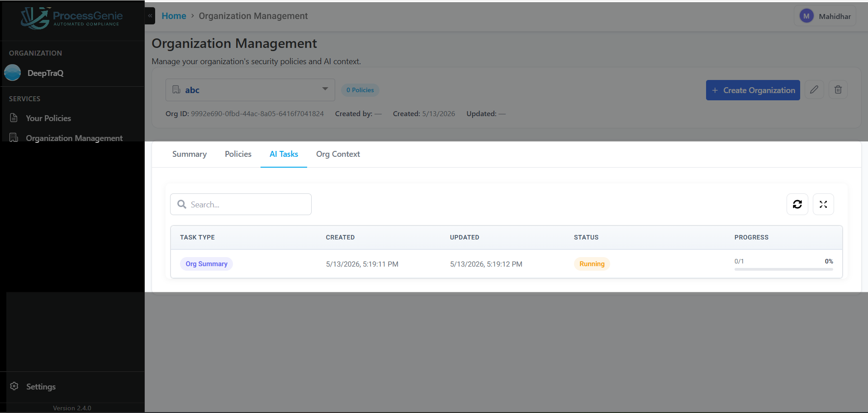The height and width of the screenshot is (413, 868).
Task: Click the edit organization pencil icon
Action: point(814,90)
